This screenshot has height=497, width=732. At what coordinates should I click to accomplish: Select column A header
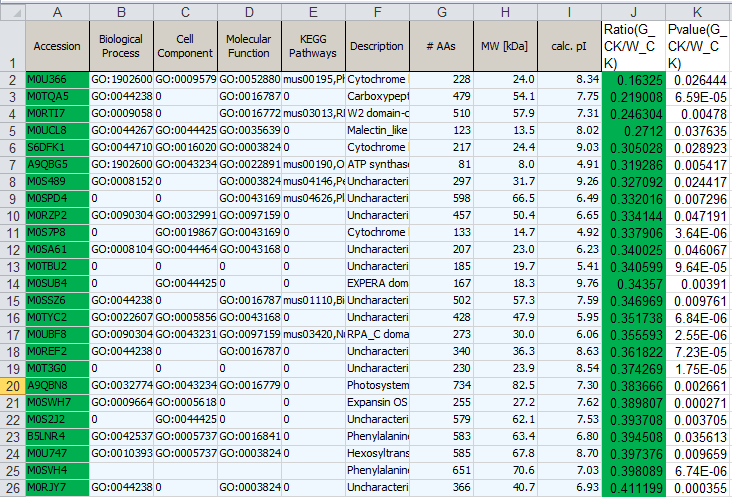57,13
